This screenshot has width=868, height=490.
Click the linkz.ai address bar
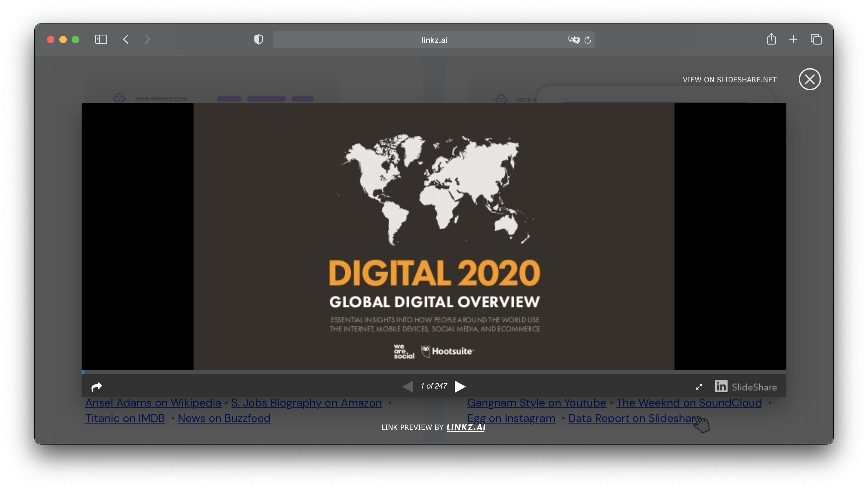pos(434,40)
